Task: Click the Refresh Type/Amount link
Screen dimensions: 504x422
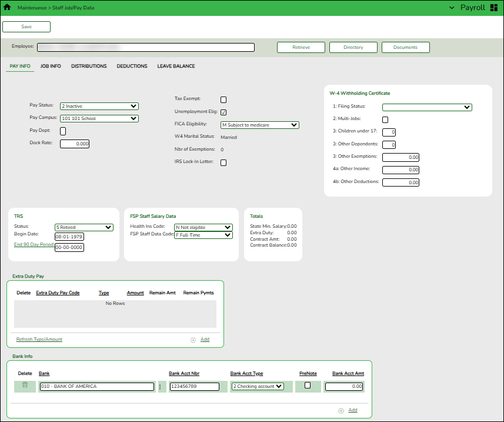Action: coord(39,340)
